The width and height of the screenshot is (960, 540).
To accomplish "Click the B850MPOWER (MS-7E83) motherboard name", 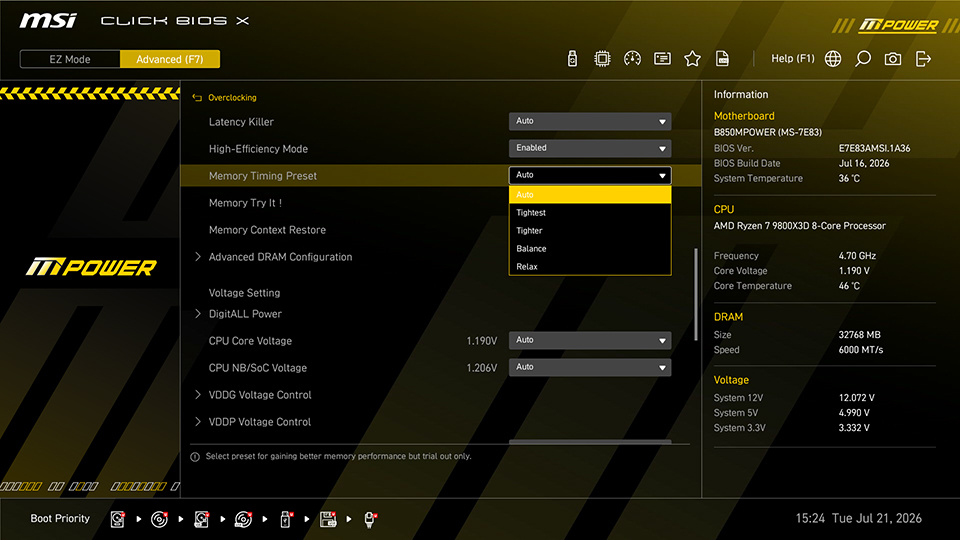I will [x=768, y=132].
